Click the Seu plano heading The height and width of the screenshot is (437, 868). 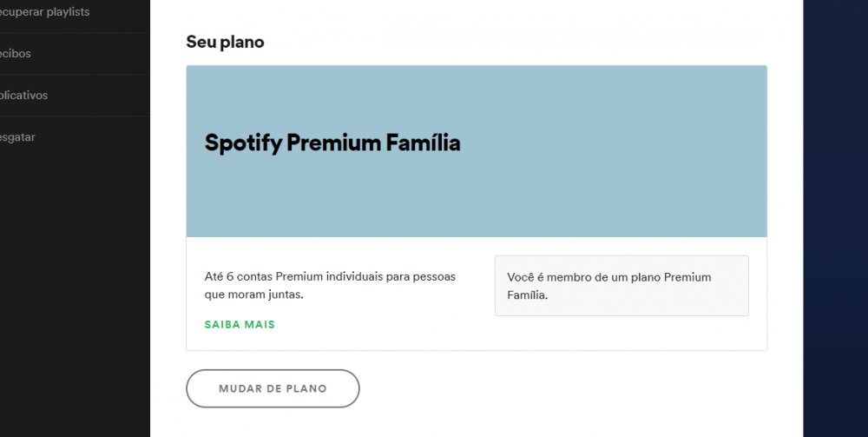point(225,42)
